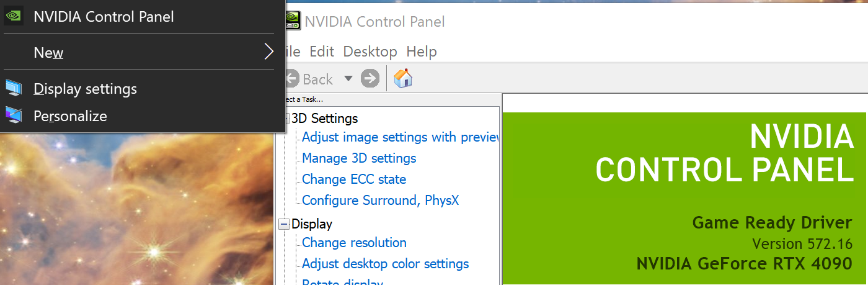Click the Home icon in the toolbar
The image size is (868, 285).
coord(403,79)
